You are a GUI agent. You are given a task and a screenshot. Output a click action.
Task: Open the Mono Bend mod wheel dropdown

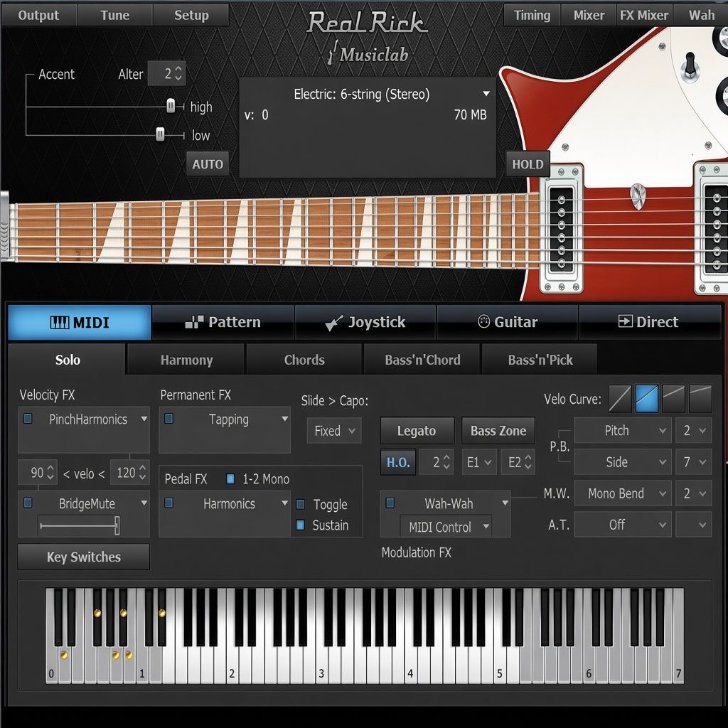click(623, 493)
